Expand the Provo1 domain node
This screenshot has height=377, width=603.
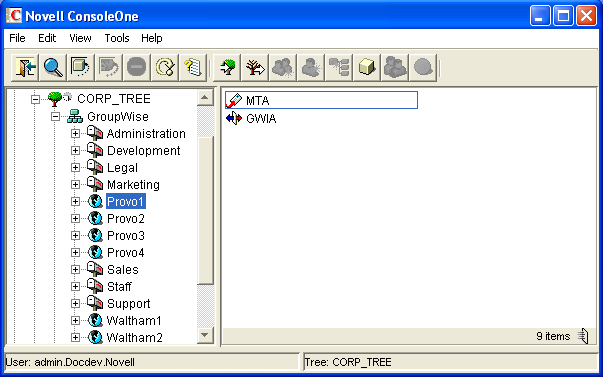point(75,202)
